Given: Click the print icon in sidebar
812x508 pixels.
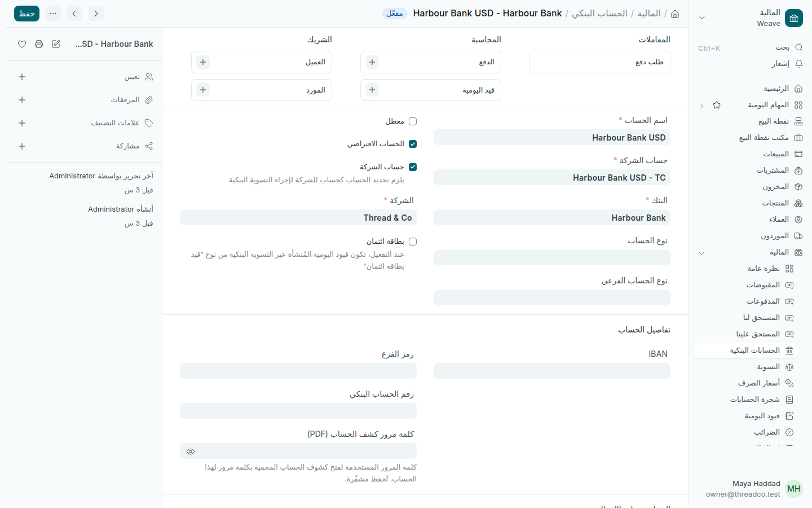Looking at the screenshot, I should 39,44.
